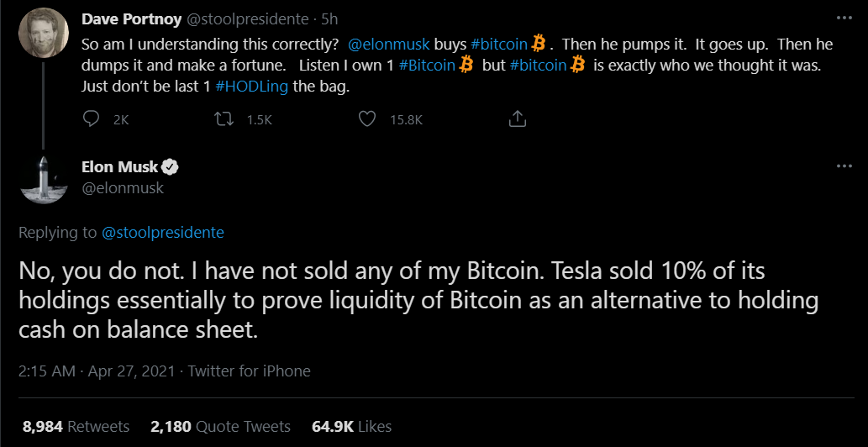View the 64.9K Likes list

[351, 427]
